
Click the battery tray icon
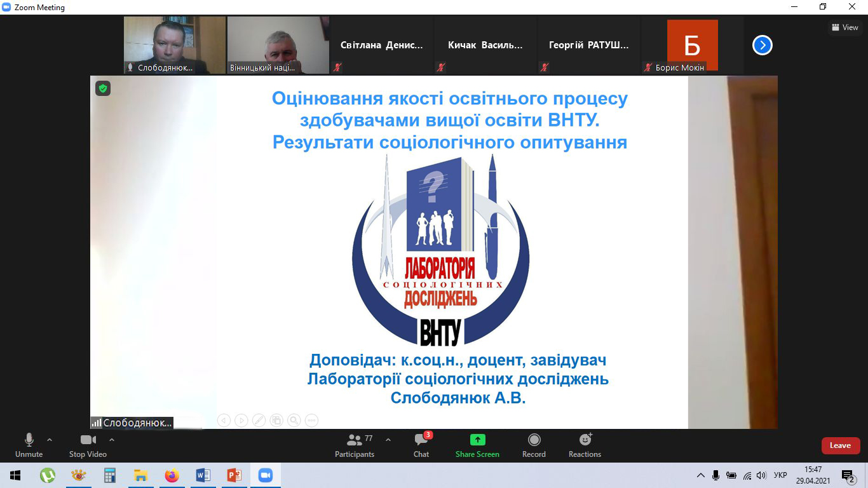click(x=731, y=475)
